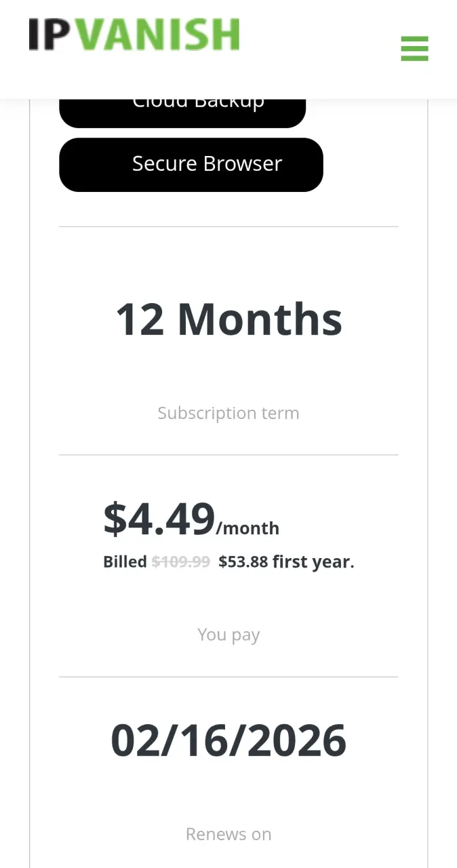Click divider line under Subscription term

point(228,454)
